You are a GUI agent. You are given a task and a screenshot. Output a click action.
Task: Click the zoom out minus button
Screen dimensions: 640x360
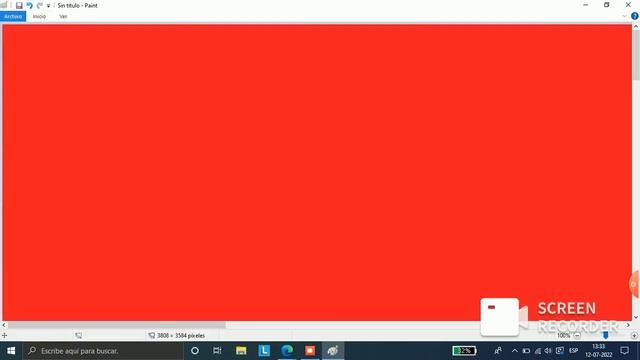577,336
